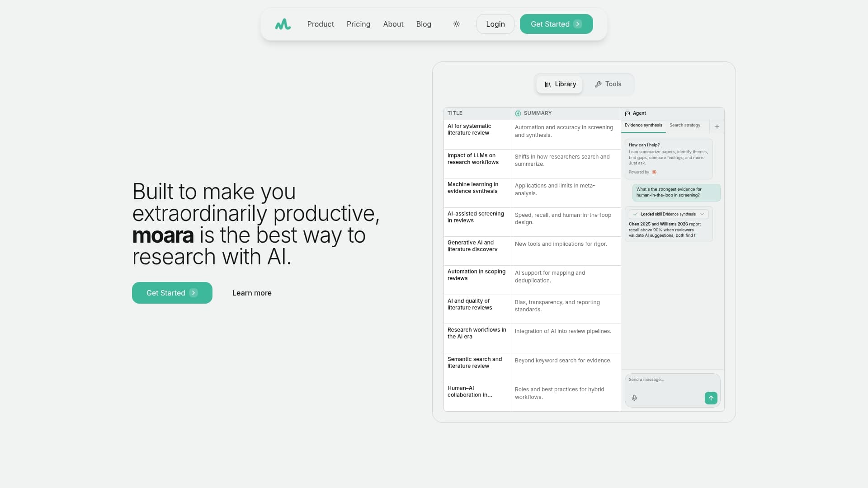
Task: Click the 'How can I help?' greeting card
Action: [669, 159]
